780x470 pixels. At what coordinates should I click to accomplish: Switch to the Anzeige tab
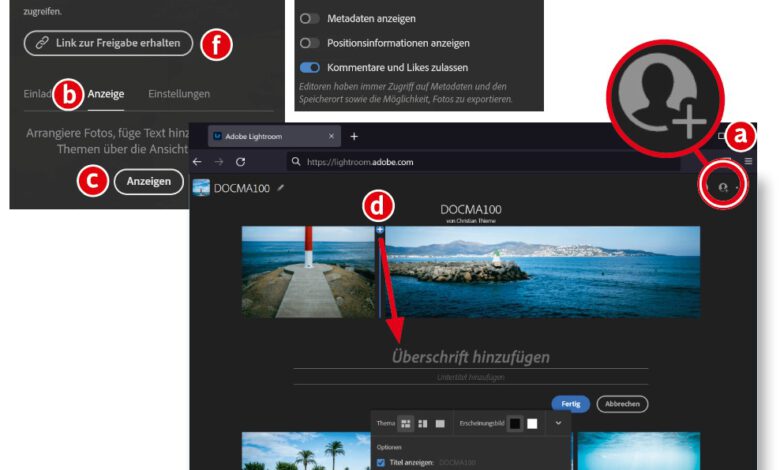pyautogui.click(x=106, y=94)
